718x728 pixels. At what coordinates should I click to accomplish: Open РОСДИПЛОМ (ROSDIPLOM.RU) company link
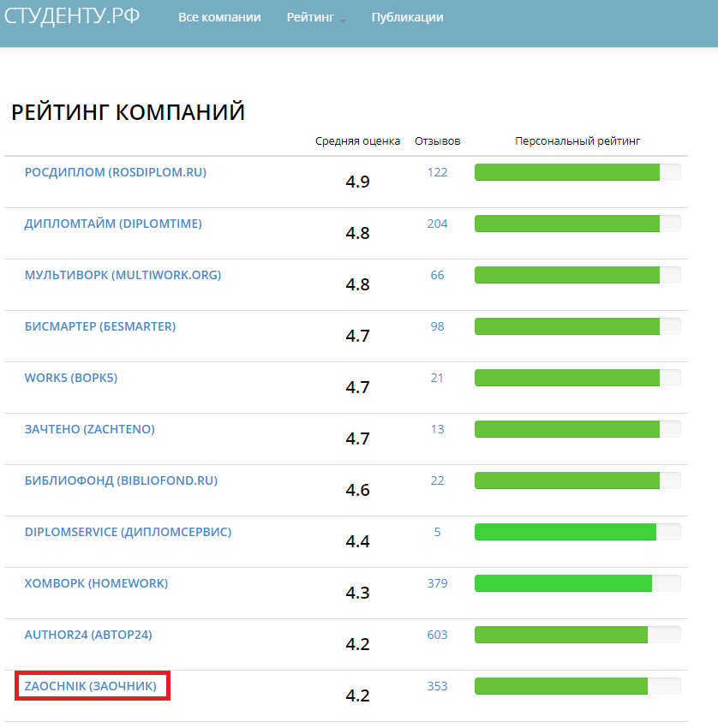click(115, 172)
